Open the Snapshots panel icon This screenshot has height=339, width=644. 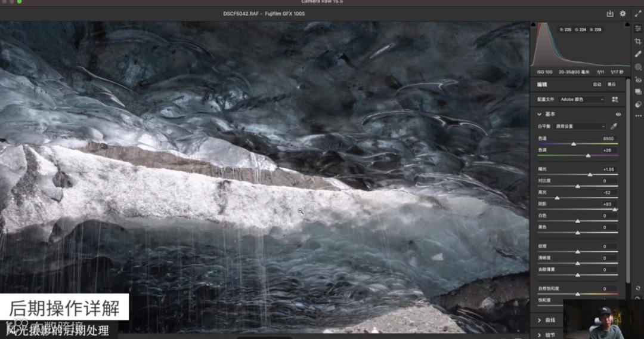(638, 92)
